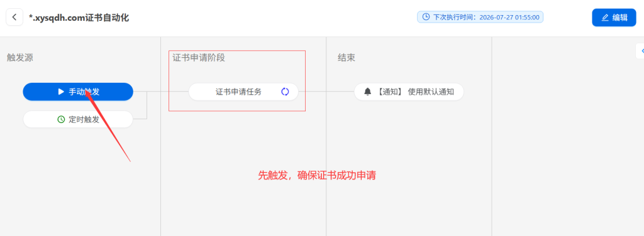Image resolution: width=644 pixels, height=236 pixels.
Task: Open the 证书申请任务 task node
Action: coord(243,92)
